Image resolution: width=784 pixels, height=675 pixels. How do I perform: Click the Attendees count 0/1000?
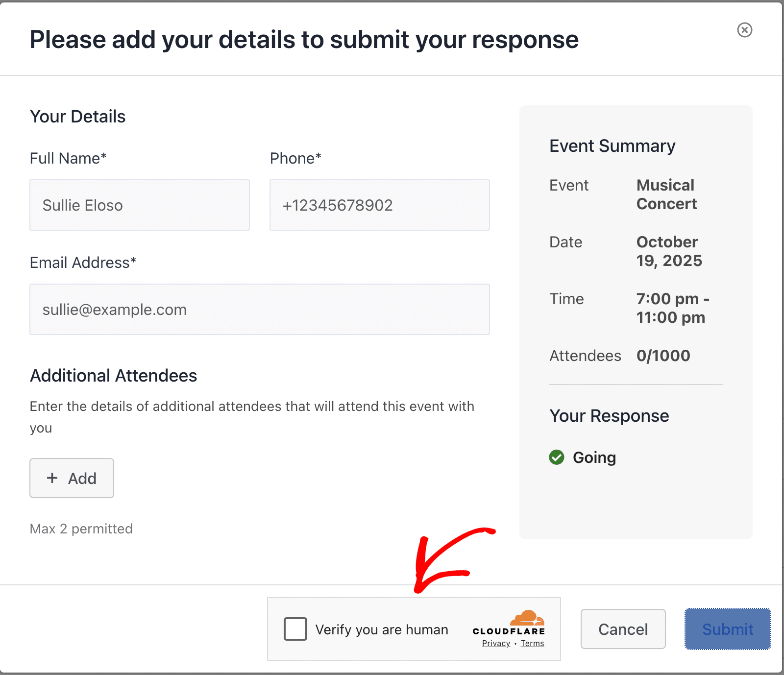click(x=663, y=356)
